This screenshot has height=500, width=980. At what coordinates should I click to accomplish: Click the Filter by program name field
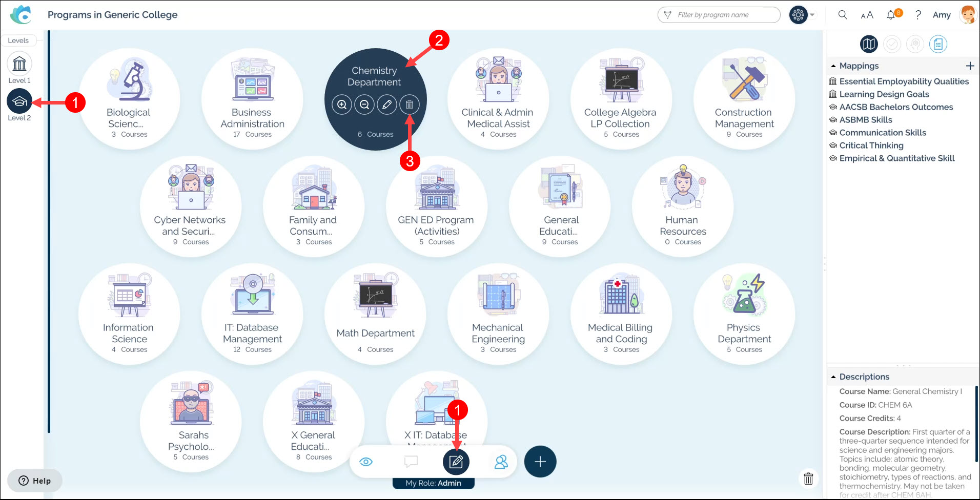719,15
